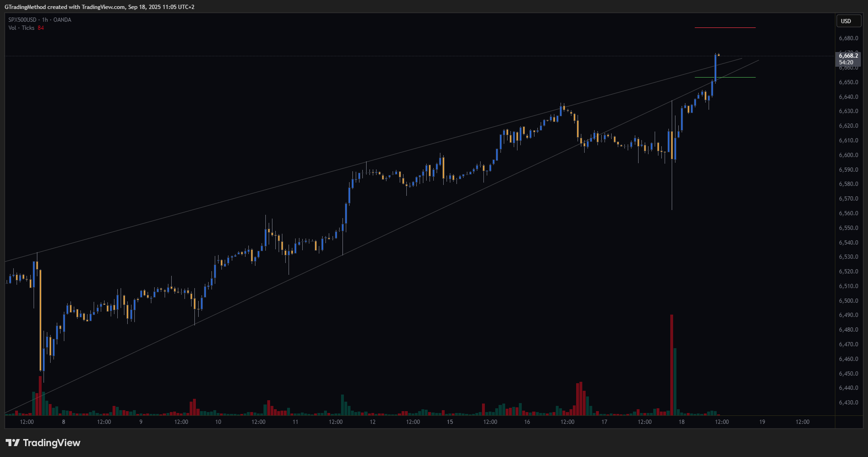
Task: Click date label 19 on time axis
Action: [x=762, y=422]
